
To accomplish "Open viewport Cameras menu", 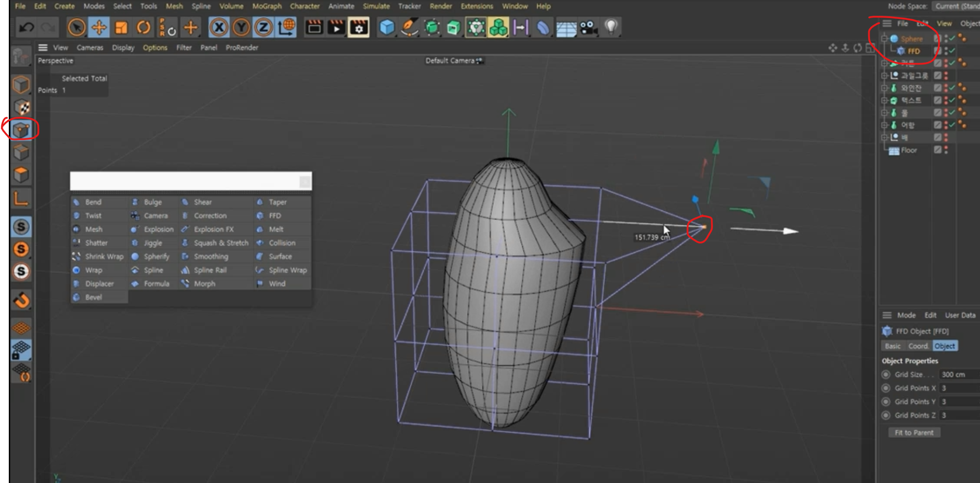I will pyautogui.click(x=90, y=47).
